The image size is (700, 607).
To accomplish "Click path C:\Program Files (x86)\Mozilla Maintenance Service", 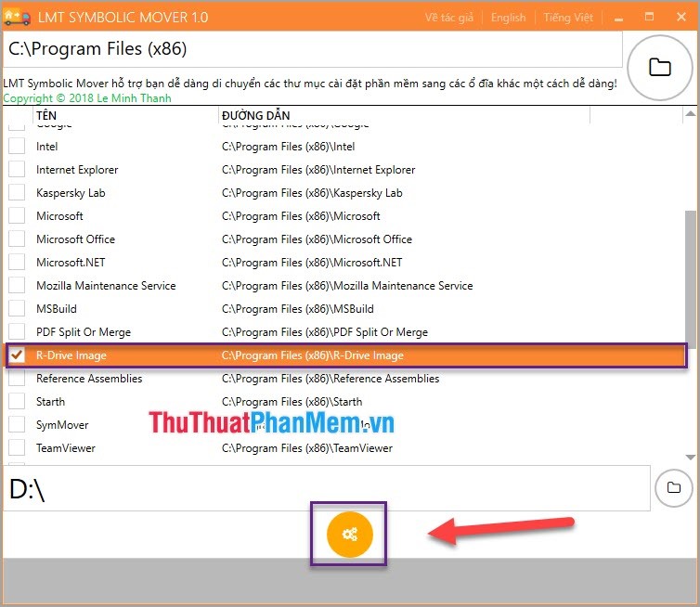I will tap(347, 286).
